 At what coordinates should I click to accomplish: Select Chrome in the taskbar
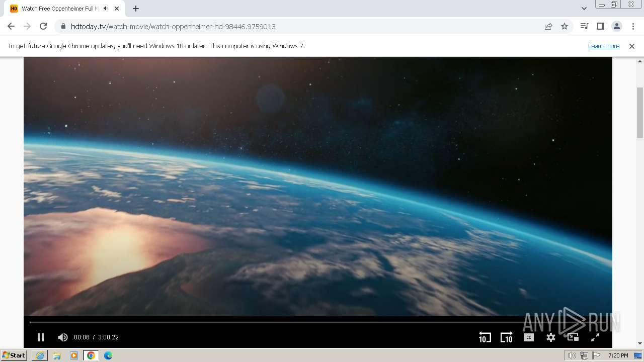point(91,355)
